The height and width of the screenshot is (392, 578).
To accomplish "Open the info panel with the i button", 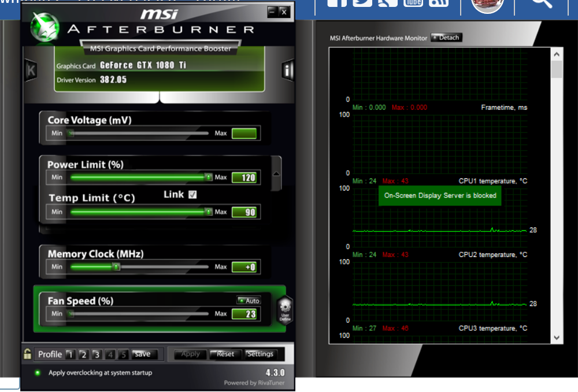I will [287, 70].
